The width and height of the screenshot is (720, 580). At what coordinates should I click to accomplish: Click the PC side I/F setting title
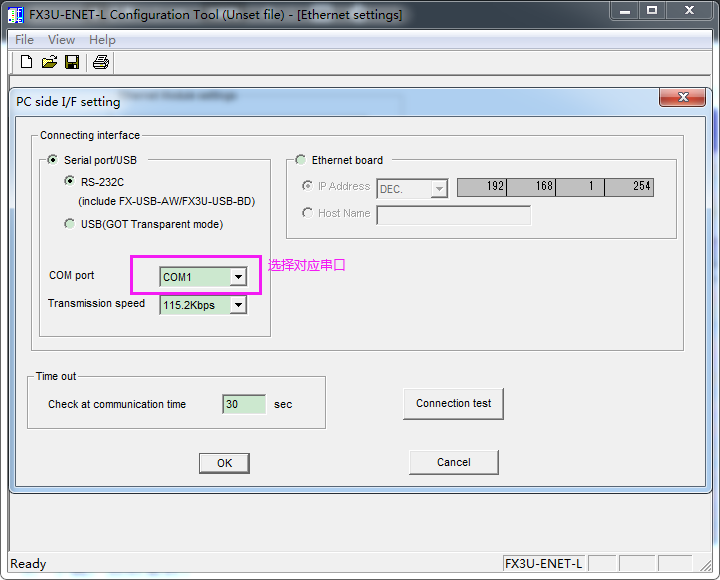pyautogui.click(x=68, y=101)
